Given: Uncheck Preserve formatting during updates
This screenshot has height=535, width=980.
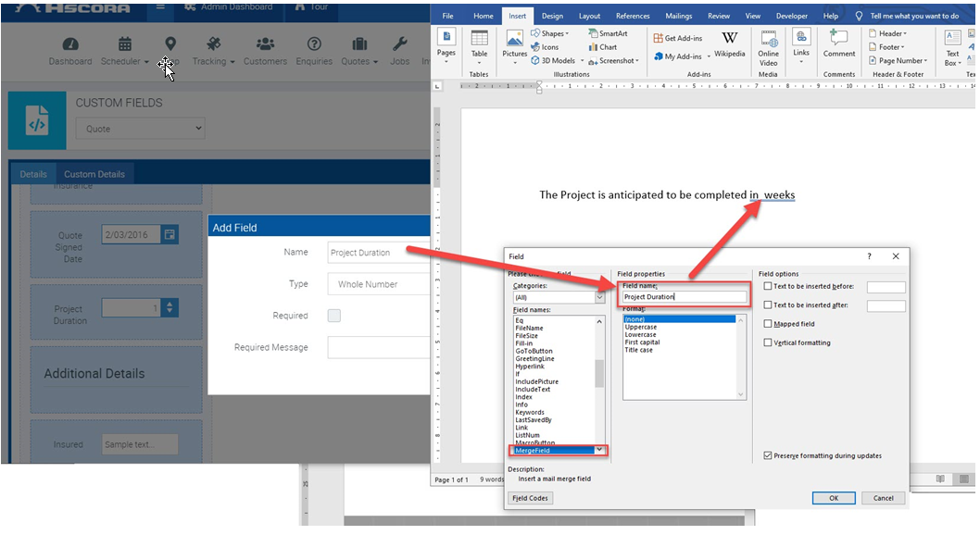Looking at the screenshot, I should pos(768,455).
